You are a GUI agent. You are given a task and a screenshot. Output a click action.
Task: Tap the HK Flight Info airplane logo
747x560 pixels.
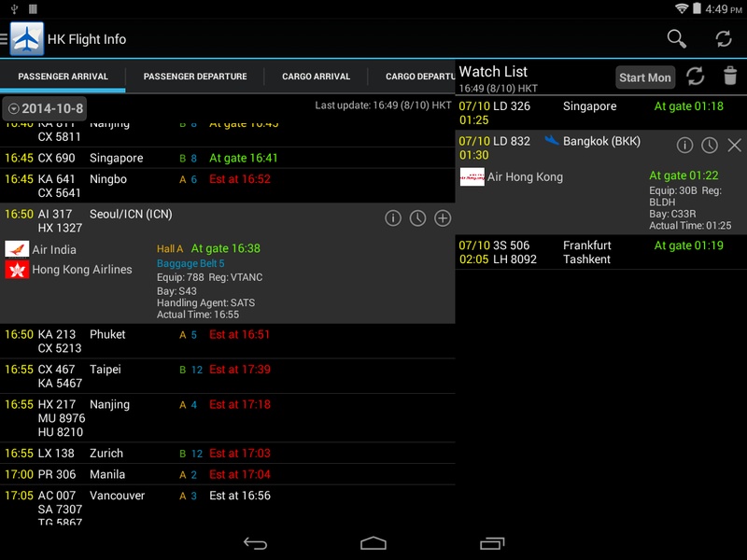(27, 39)
